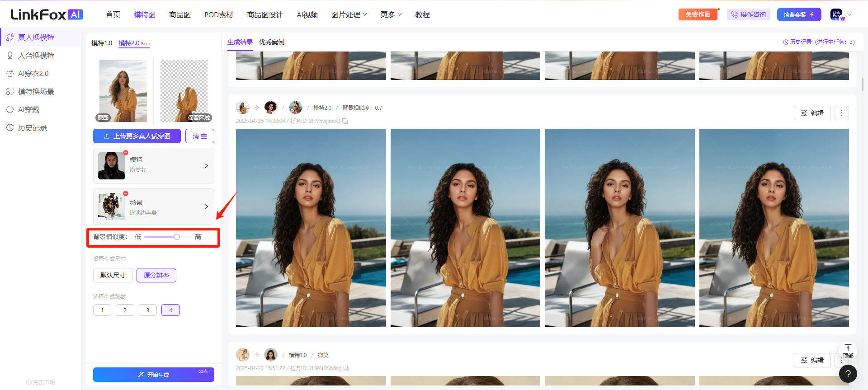Screen dimensions: 868x390
Task: Click model avatar in 模特1.0 task header
Action: (x=271, y=355)
